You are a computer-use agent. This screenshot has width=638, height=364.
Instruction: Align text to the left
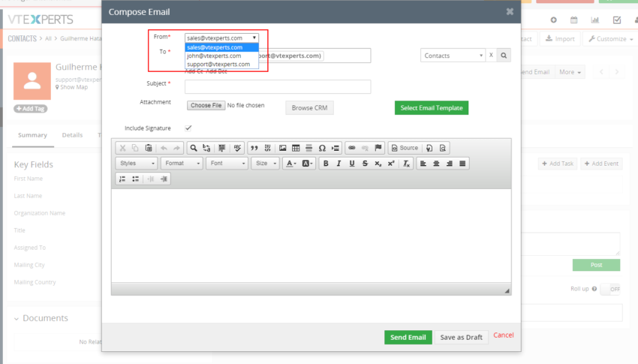(423, 164)
